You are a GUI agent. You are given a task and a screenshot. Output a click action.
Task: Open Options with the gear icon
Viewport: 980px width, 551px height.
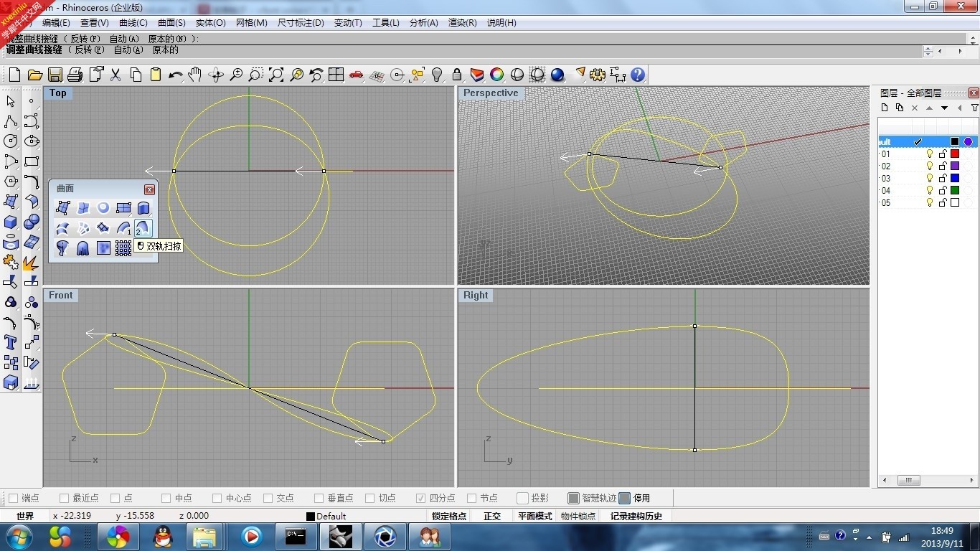(598, 75)
